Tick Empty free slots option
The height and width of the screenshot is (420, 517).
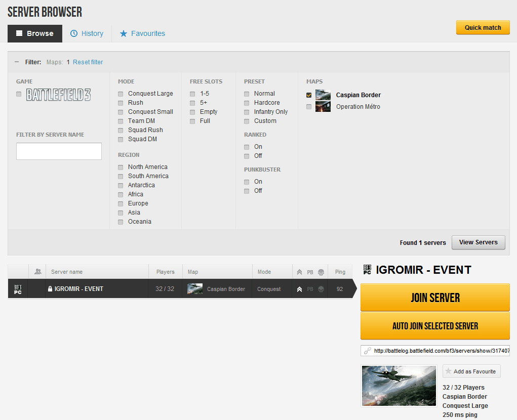[x=192, y=112]
